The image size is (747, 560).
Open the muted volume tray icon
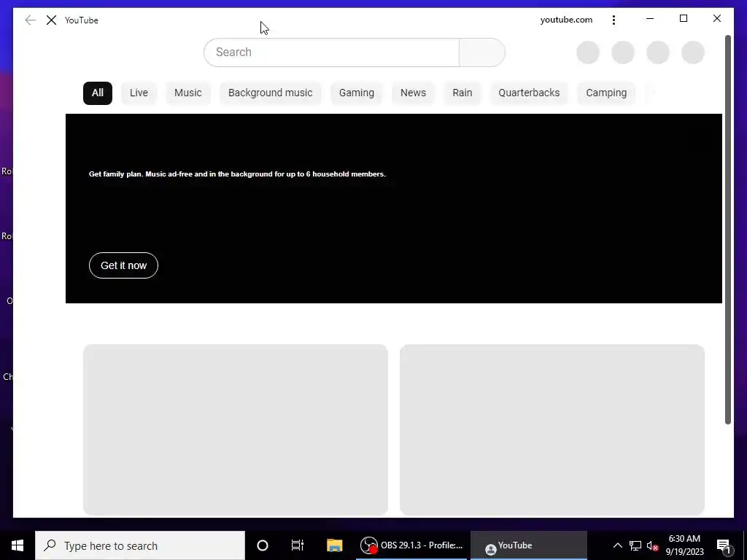653,545
